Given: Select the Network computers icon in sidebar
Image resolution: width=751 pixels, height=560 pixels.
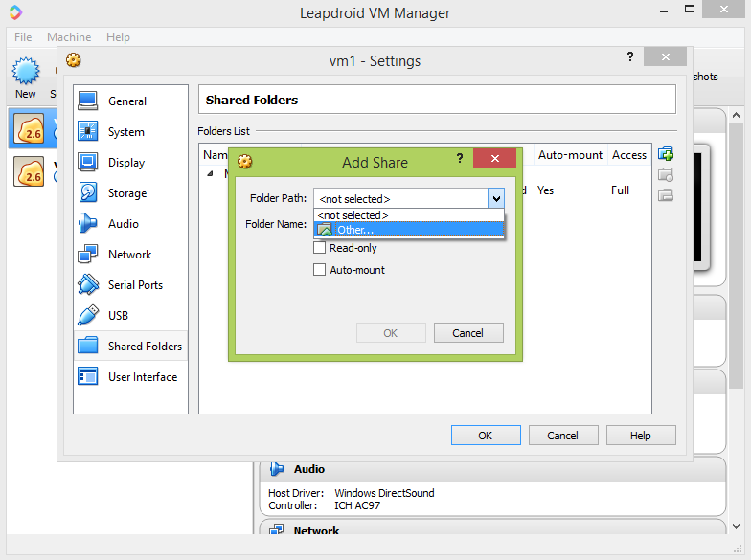Looking at the screenshot, I should [88, 254].
